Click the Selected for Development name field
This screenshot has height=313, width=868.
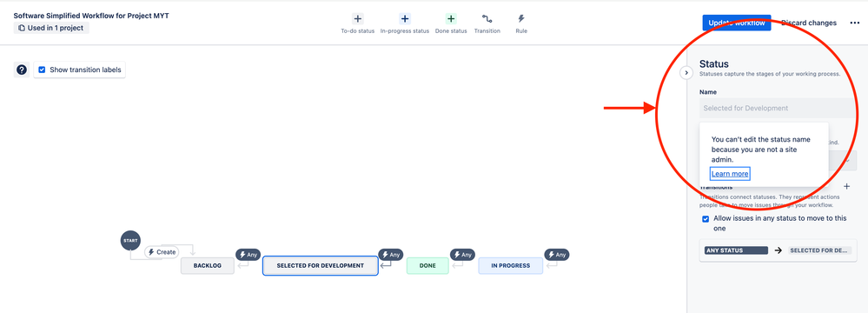click(778, 108)
